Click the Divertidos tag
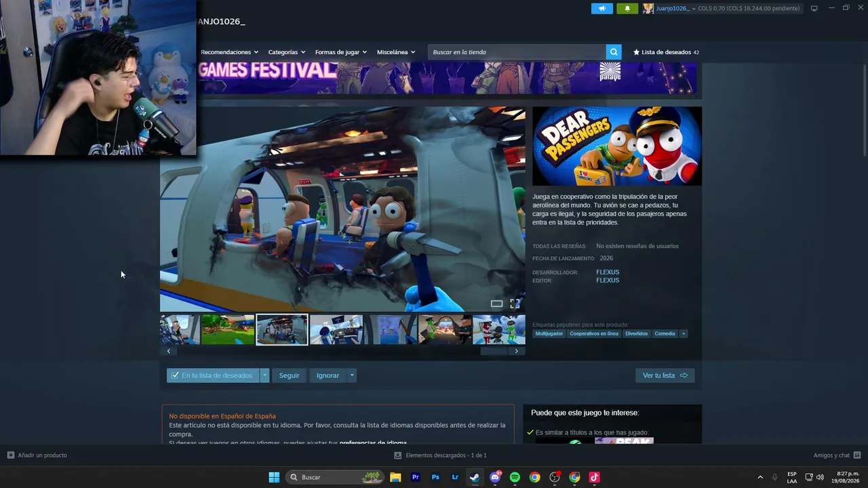 coord(637,333)
